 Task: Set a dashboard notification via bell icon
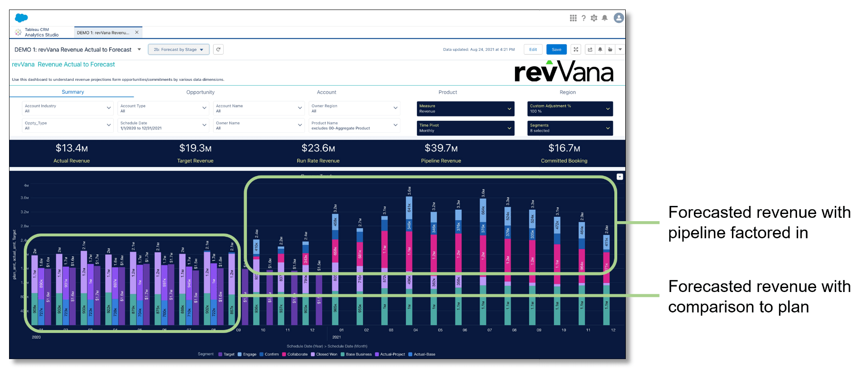(600, 49)
